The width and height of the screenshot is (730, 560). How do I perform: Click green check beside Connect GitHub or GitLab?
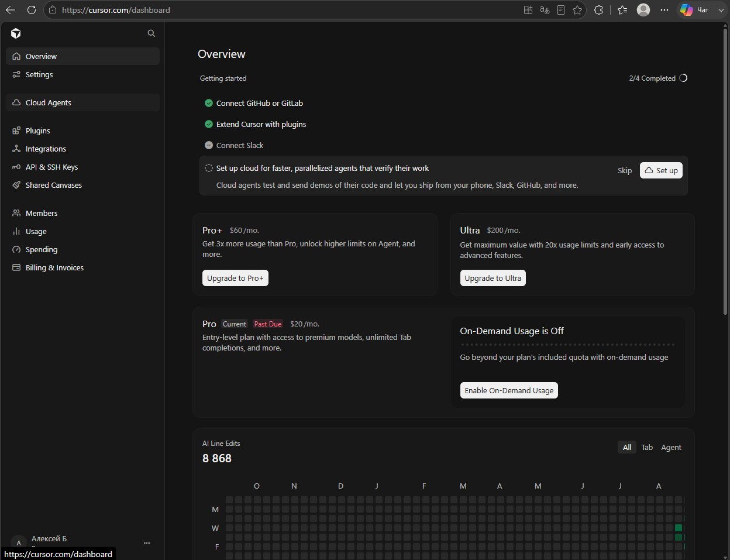(x=209, y=103)
